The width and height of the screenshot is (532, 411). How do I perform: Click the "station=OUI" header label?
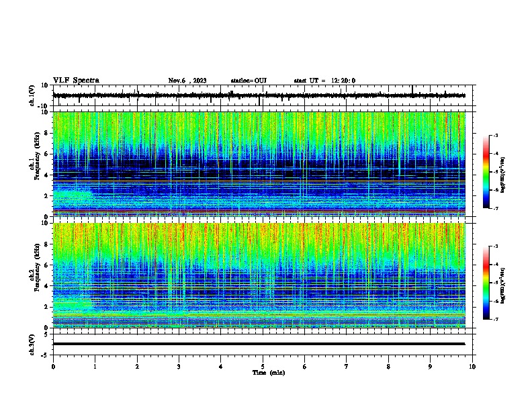(x=249, y=81)
